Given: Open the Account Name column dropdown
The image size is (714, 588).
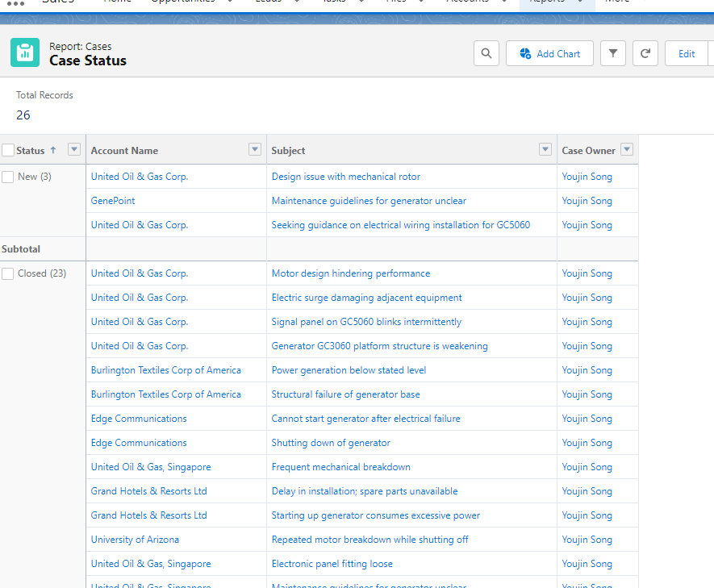Looking at the screenshot, I should point(255,149).
